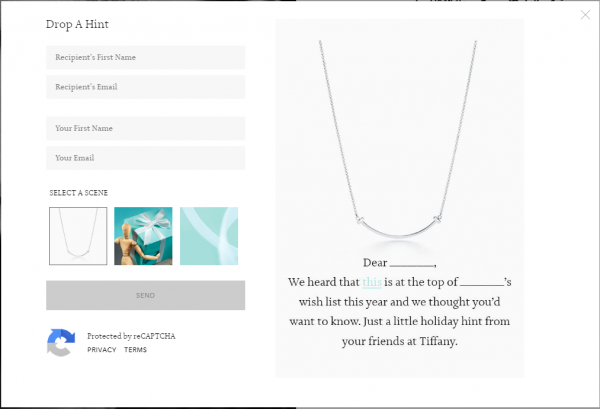Click the blank before 's wish list

pos(482,284)
